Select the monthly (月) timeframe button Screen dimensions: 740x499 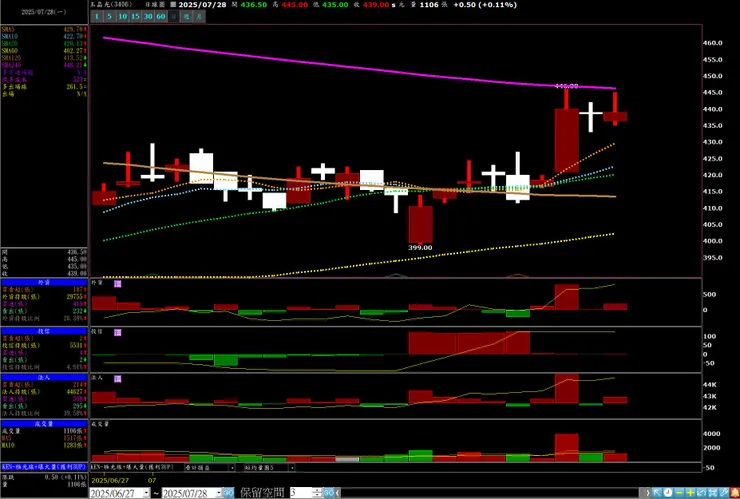[199, 17]
